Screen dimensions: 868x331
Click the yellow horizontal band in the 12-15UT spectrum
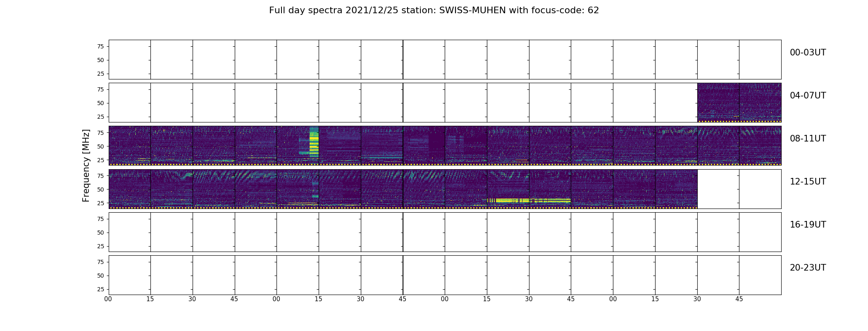pyautogui.click(x=529, y=201)
